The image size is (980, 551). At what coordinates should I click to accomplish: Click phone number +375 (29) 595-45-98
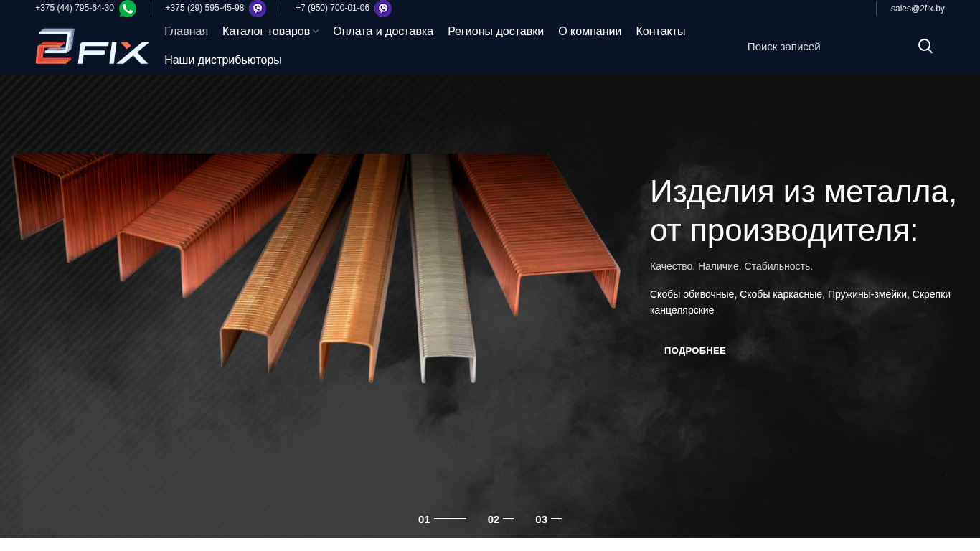(x=204, y=8)
